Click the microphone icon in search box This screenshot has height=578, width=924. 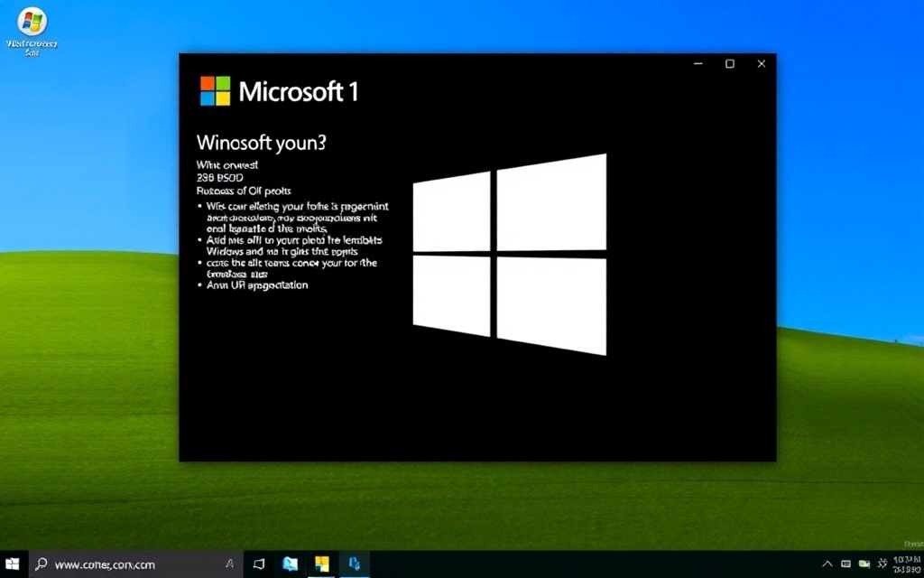230,564
